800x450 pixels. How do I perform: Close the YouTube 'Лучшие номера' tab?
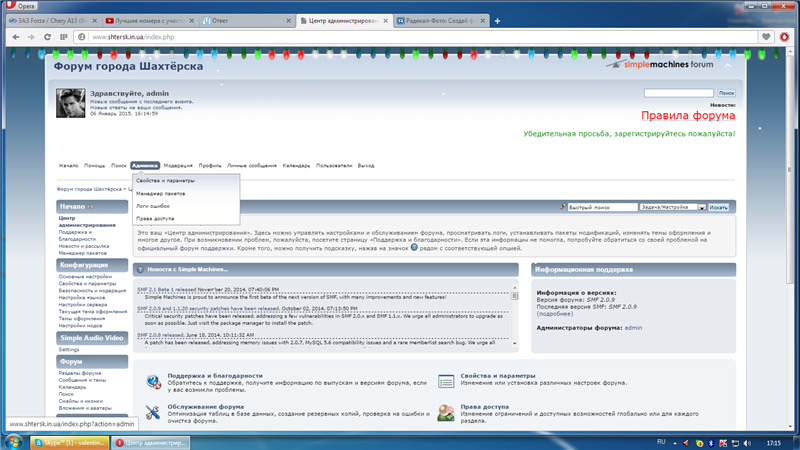(191, 21)
